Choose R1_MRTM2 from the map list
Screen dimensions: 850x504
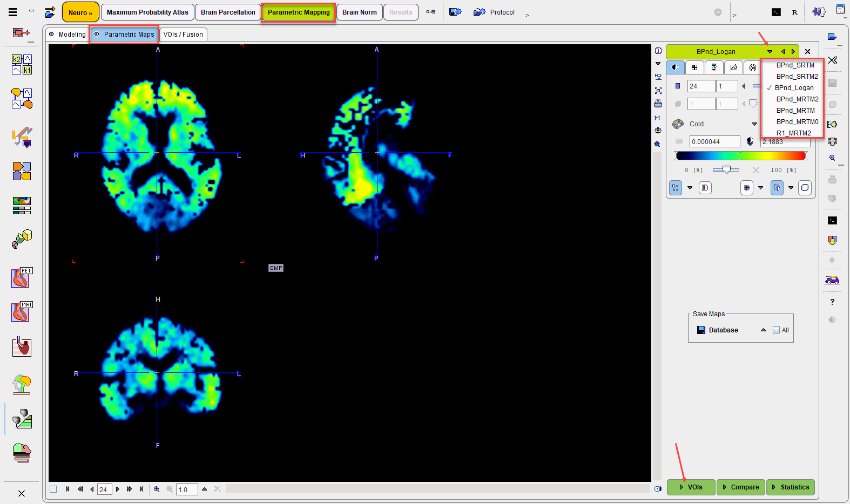(793, 133)
